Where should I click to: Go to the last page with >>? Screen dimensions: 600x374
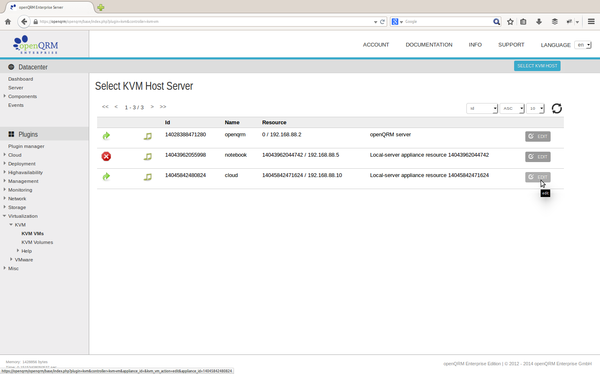(163, 107)
